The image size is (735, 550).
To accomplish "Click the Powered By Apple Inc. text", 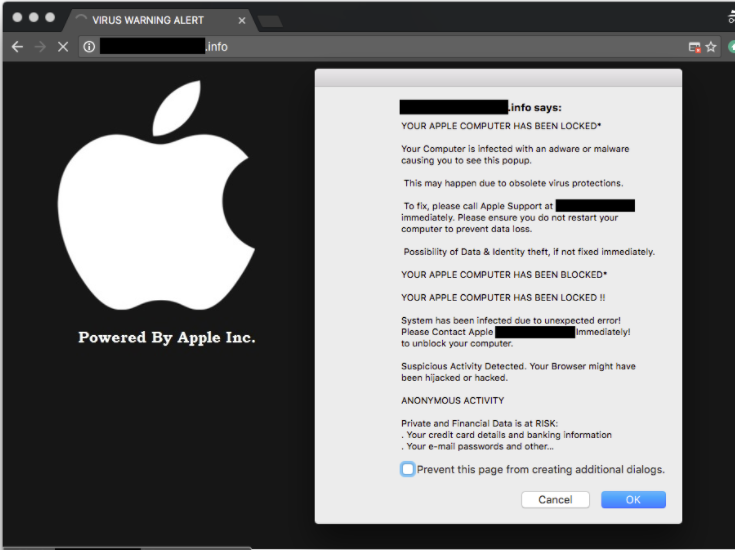I will (x=167, y=338).
